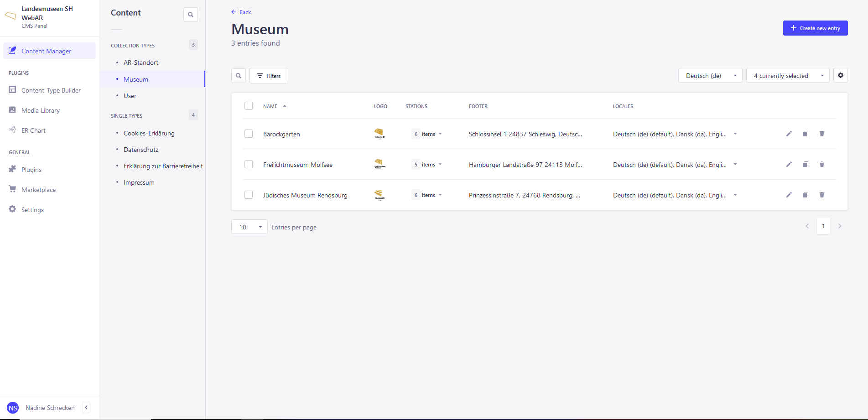Collapse the left navigation with chevron icon

86,408
